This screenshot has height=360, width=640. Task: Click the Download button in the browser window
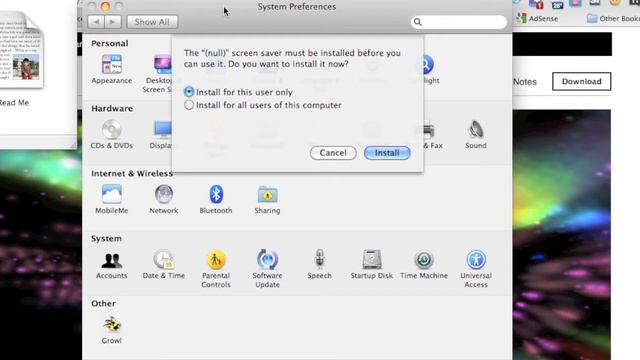click(582, 81)
